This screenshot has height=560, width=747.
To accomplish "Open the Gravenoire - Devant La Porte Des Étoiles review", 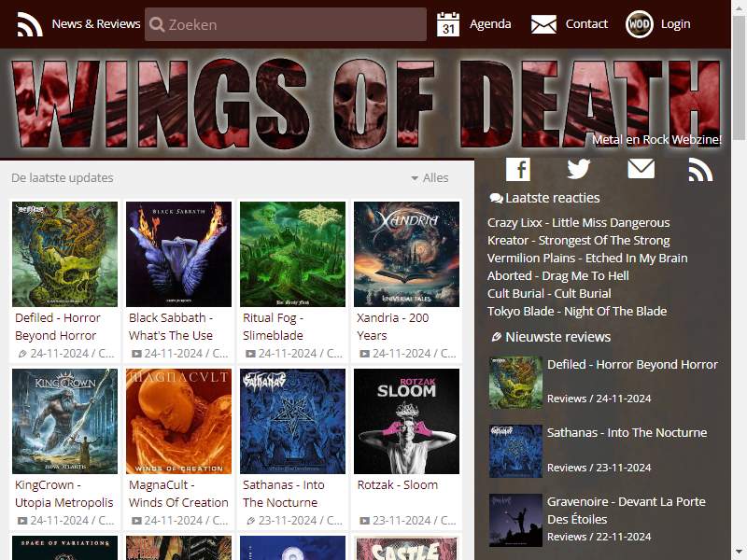I will (626, 511).
